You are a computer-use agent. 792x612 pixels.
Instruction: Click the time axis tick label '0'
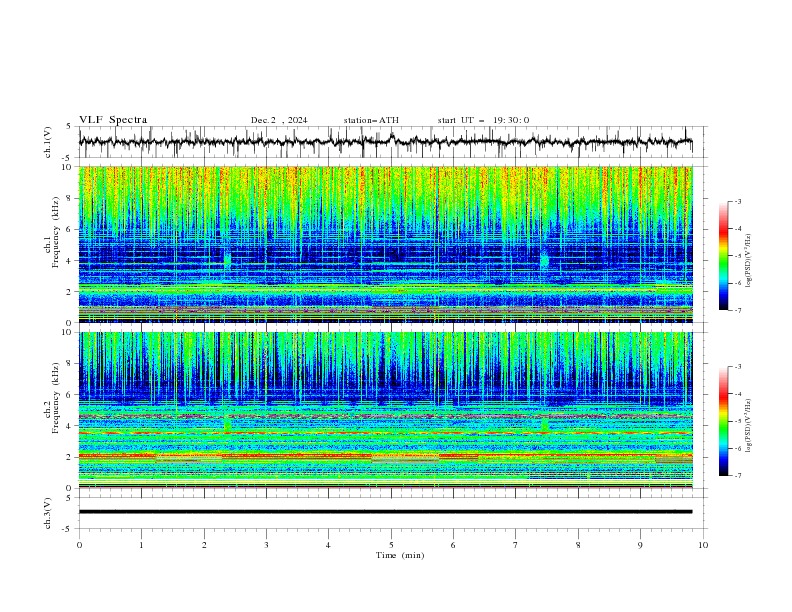[79, 545]
